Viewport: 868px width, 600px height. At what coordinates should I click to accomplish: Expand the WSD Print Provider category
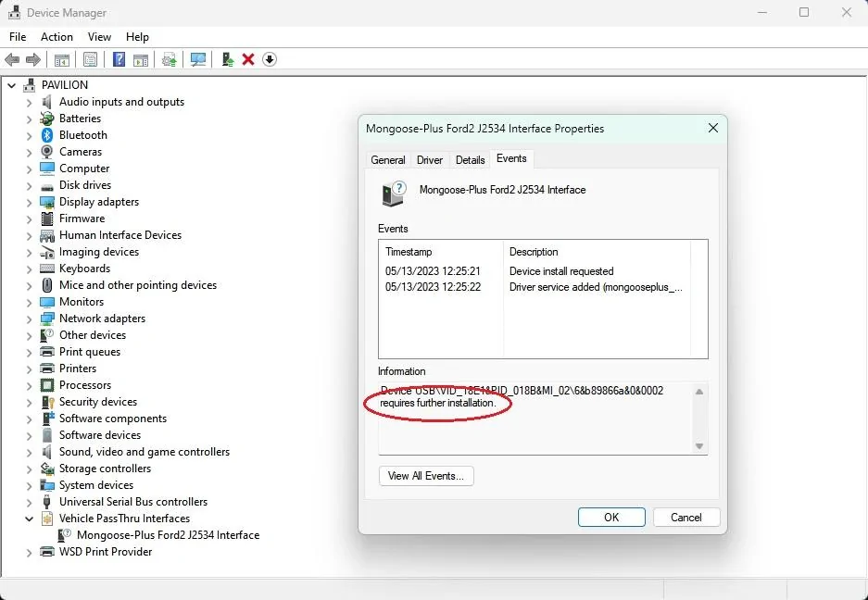pyautogui.click(x=30, y=553)
